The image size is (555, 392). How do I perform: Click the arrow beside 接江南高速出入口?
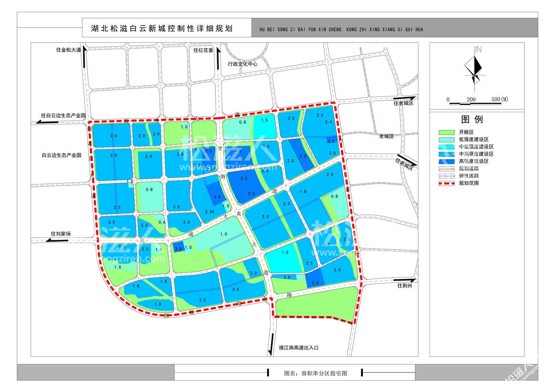tap(271, 345)
